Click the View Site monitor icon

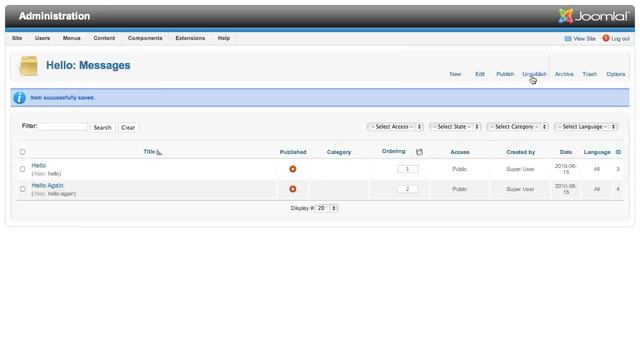pyautogui.click(x=568, y=38)
